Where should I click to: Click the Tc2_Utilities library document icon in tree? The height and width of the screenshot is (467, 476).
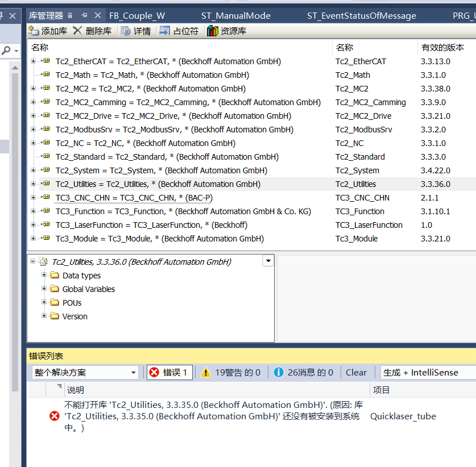44,261
